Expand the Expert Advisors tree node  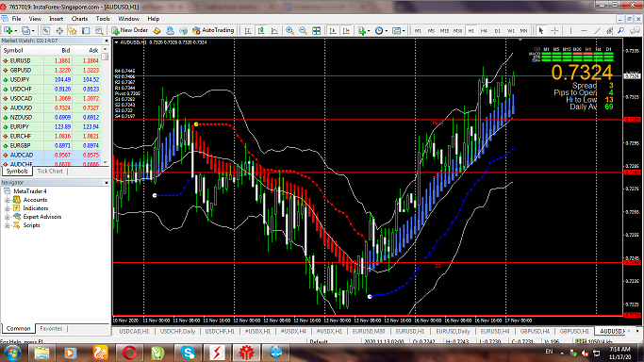(7, 217)
